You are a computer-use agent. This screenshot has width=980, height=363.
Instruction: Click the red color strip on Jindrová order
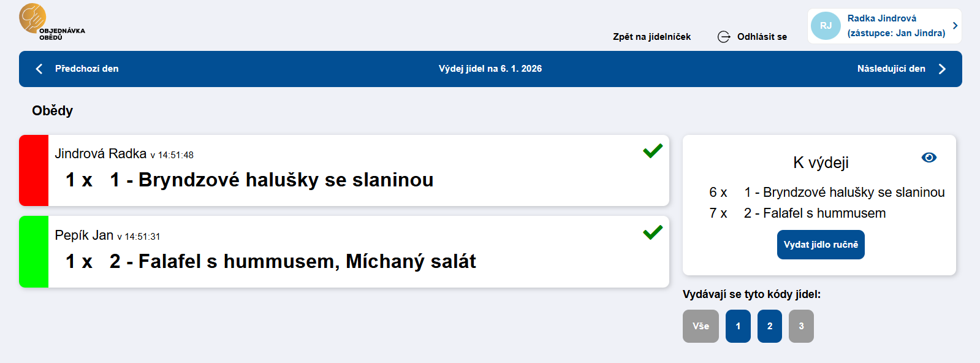[34, 170]
